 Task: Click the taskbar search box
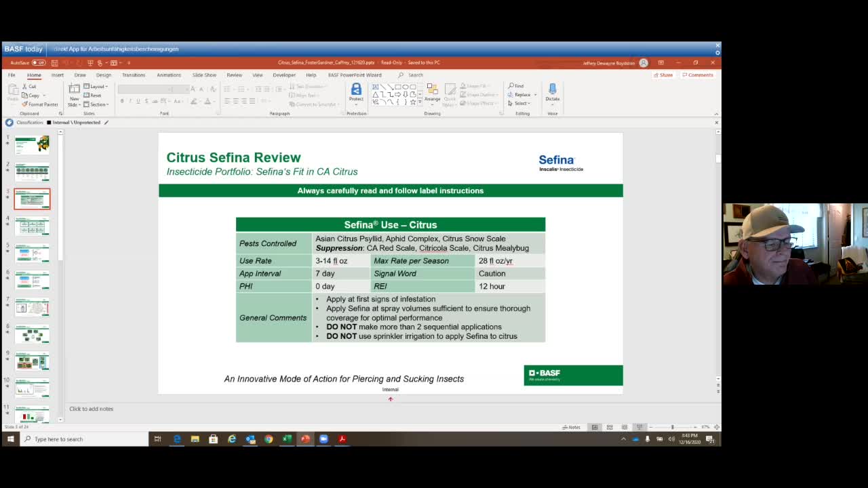click(x=85, y=439)
